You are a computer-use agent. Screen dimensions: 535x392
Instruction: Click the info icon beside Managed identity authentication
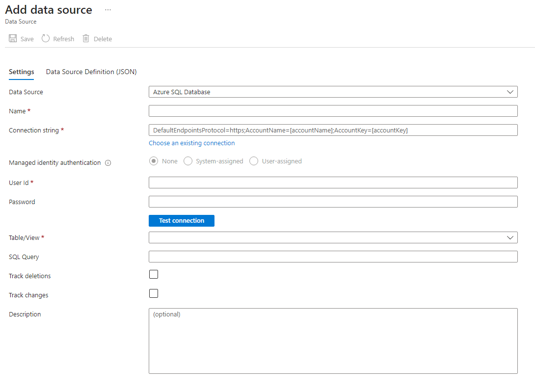coord(107,162)
